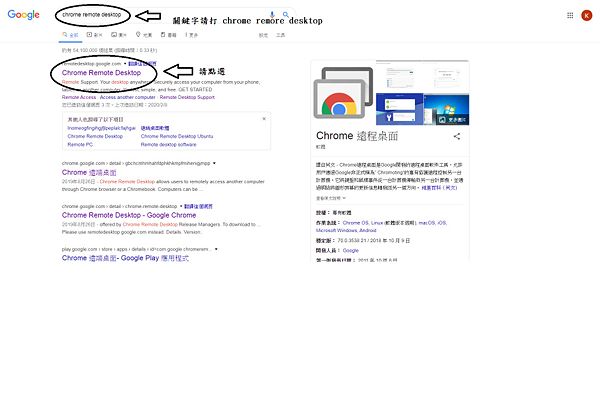The image size is (600, 416).
Task: Select the tab with magnifier icon (All)
Action: tap(70, 35)
